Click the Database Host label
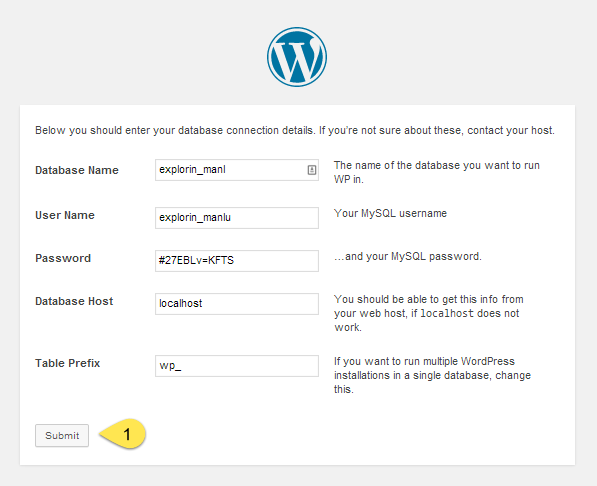This screenshot has height=486, width=597. (x=74, y=301)
